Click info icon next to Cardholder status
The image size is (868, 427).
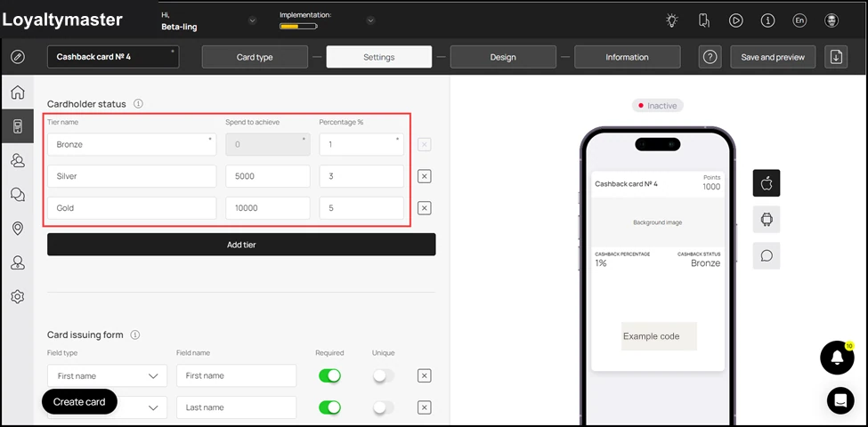pos(138,103)
